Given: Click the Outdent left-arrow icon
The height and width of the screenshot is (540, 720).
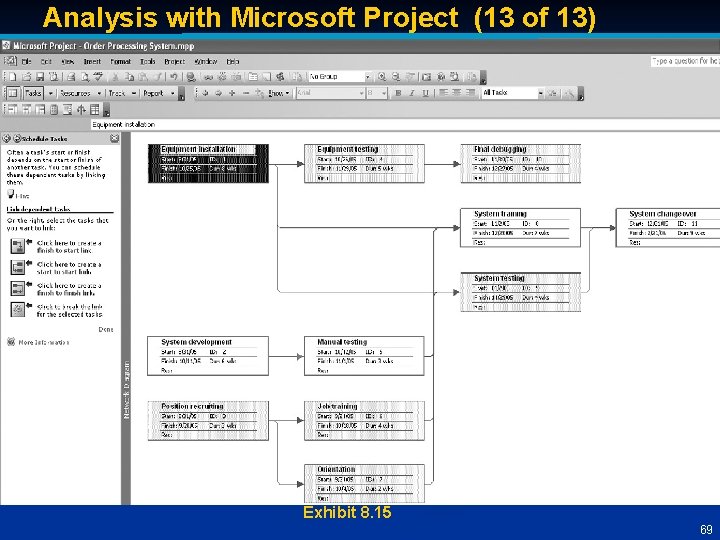Looking at the screenshot, I should (205, 93).
